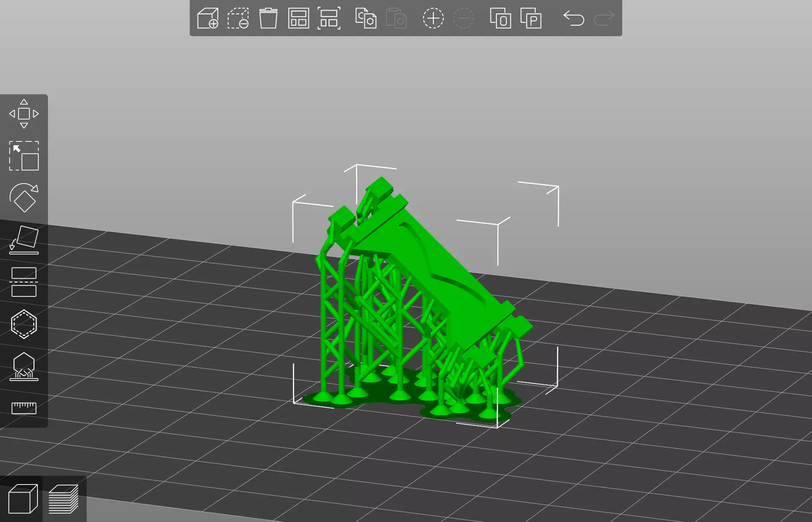
Task: Add an instance with the plus icon
Action: click(x=433, y=19)
